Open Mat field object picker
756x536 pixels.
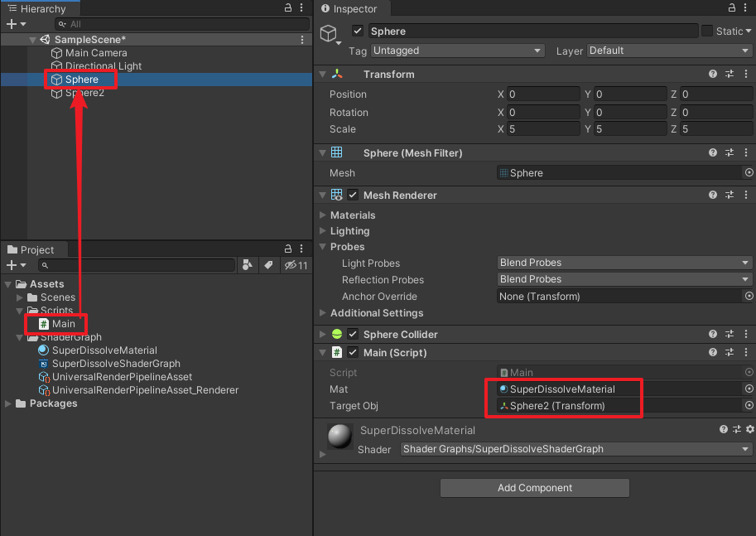[x=749, y=389]
